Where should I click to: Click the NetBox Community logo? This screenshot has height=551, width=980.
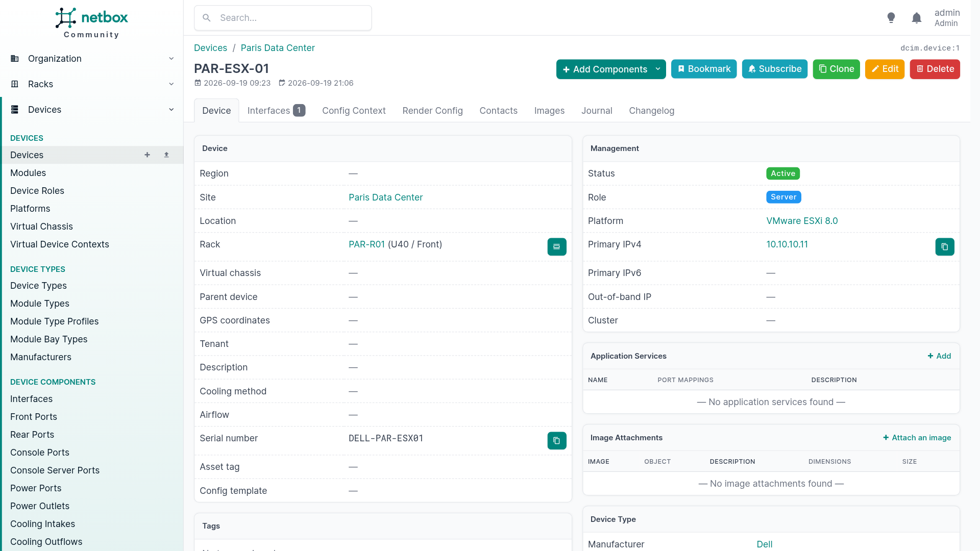coord(91,23)
